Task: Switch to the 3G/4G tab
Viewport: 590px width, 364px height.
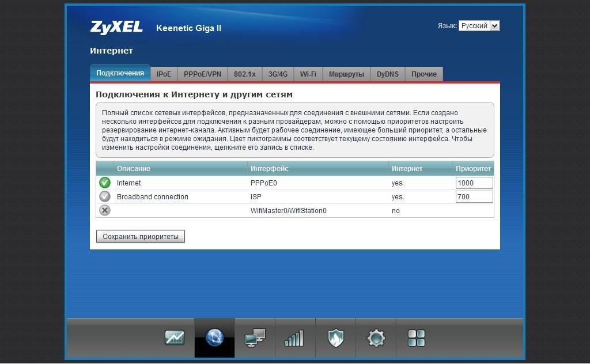Action: pos(277,74)
